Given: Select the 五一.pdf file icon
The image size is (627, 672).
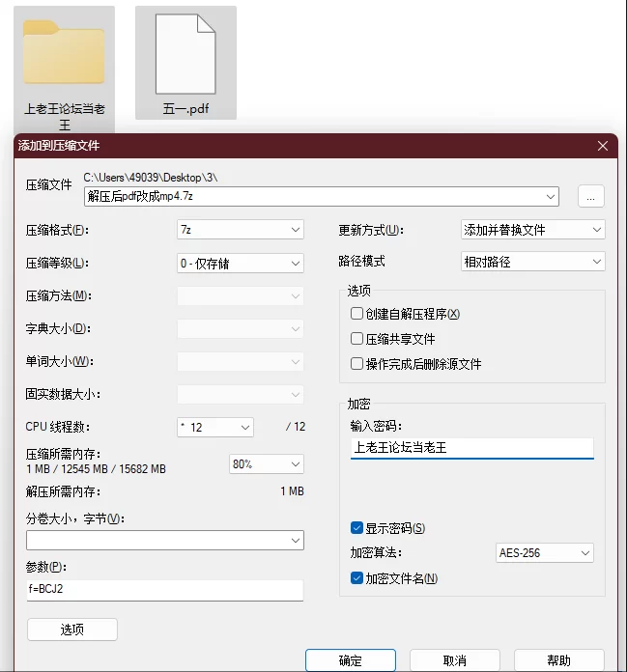Looking at the screenshot, I should click(185, 54).
